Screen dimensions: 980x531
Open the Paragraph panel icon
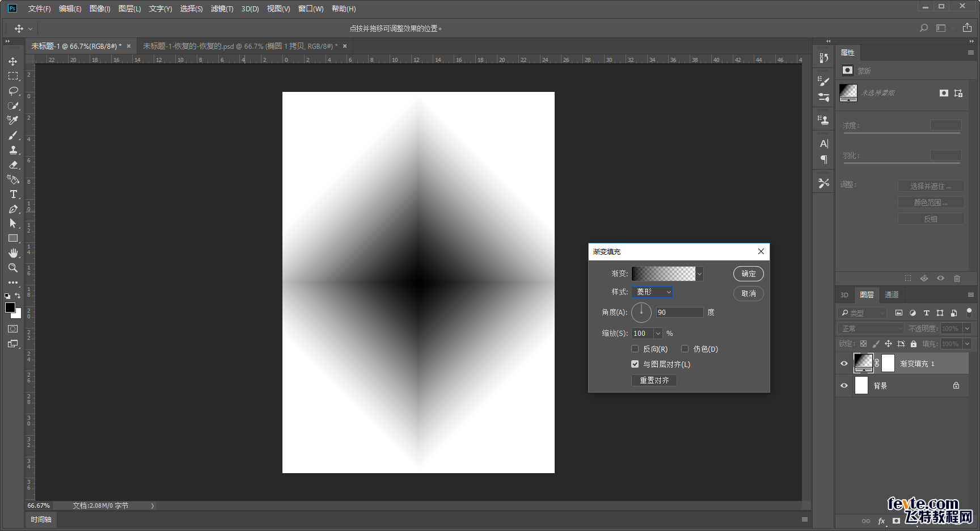click(x=824, y=160)
